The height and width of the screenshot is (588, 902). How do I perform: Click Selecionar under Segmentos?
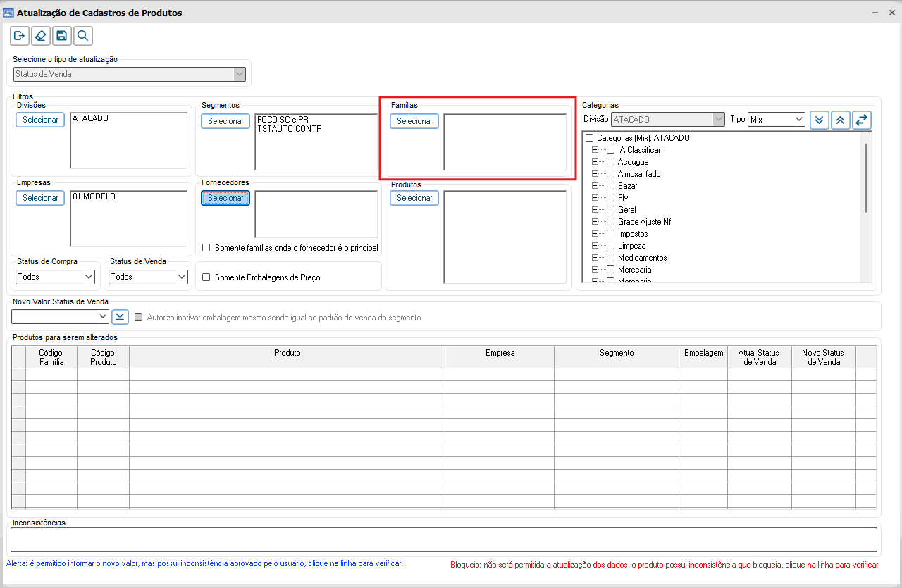click(x=225, y=121)
